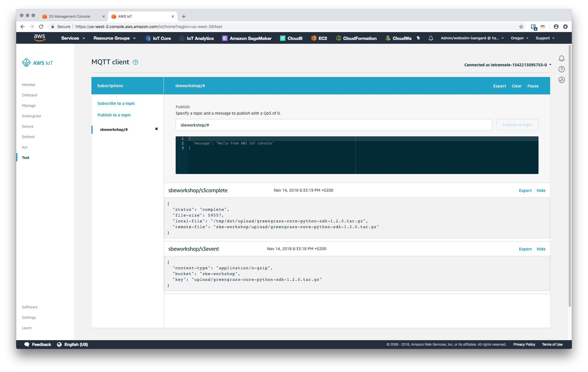Export the s3event message

click(525, 249)
